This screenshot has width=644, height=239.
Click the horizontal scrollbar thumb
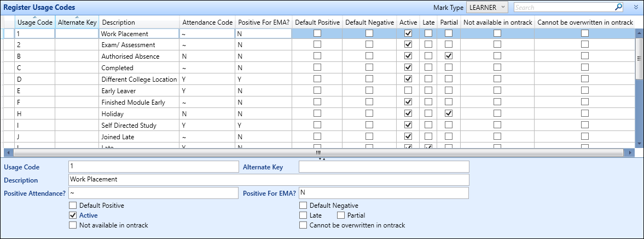click(x=317, y=152)
